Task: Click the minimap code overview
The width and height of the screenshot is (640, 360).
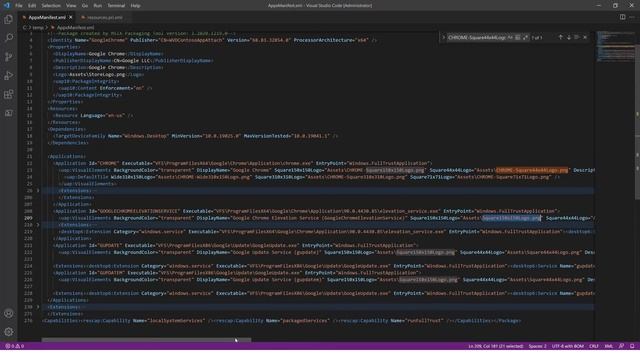Action: point(615,46)
